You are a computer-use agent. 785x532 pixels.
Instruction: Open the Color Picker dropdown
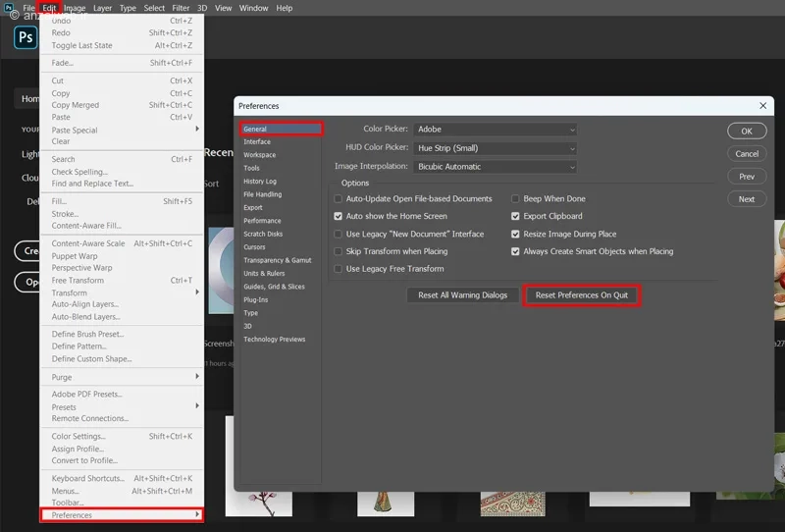point(496,130)
